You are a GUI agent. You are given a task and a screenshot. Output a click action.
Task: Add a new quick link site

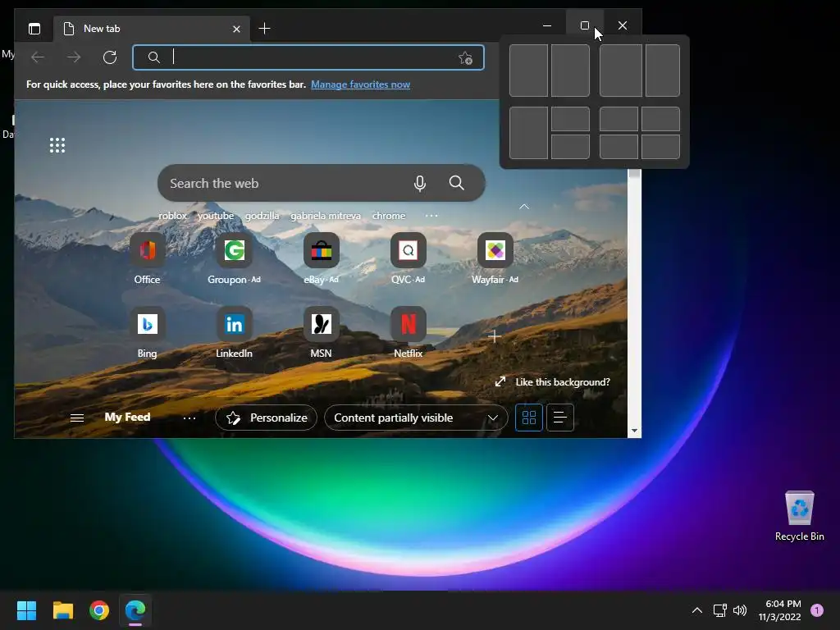[495, 336]
